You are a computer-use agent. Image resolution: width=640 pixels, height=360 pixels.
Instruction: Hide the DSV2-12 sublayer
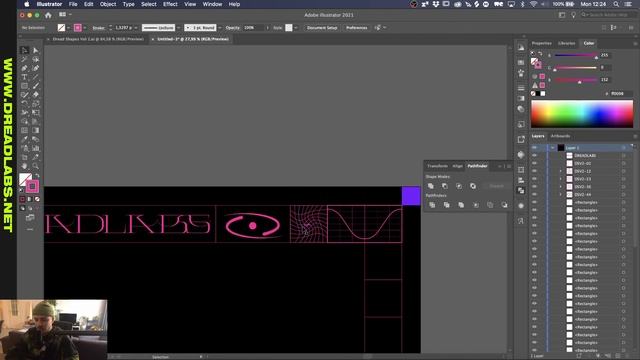[x=534, y=171]
